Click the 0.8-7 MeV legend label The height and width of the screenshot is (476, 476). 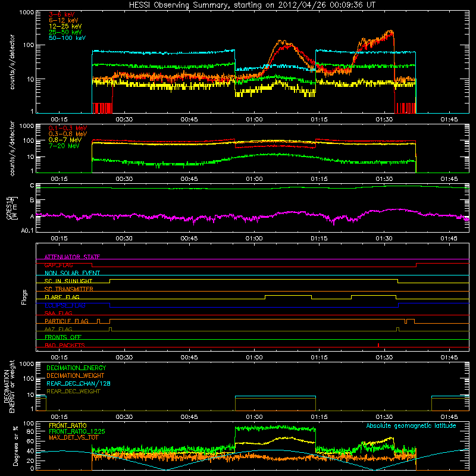click(x=65, y=140)
